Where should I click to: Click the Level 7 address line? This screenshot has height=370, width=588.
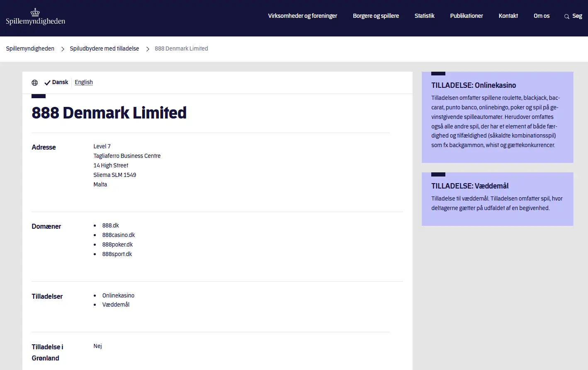[x=102, y=146]
